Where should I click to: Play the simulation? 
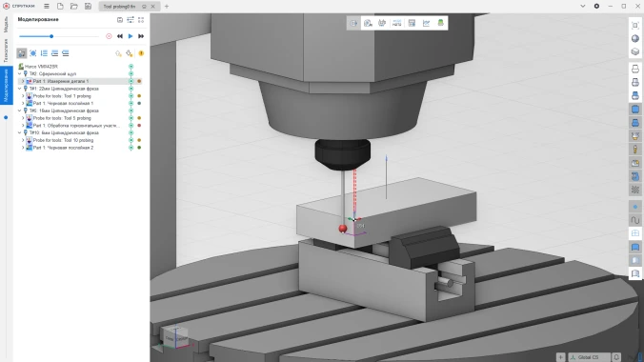click(131, 36)
